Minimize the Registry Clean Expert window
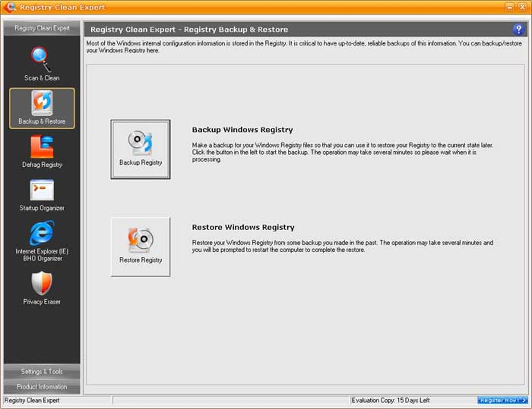The image size is (532, 409). [509, 7]
